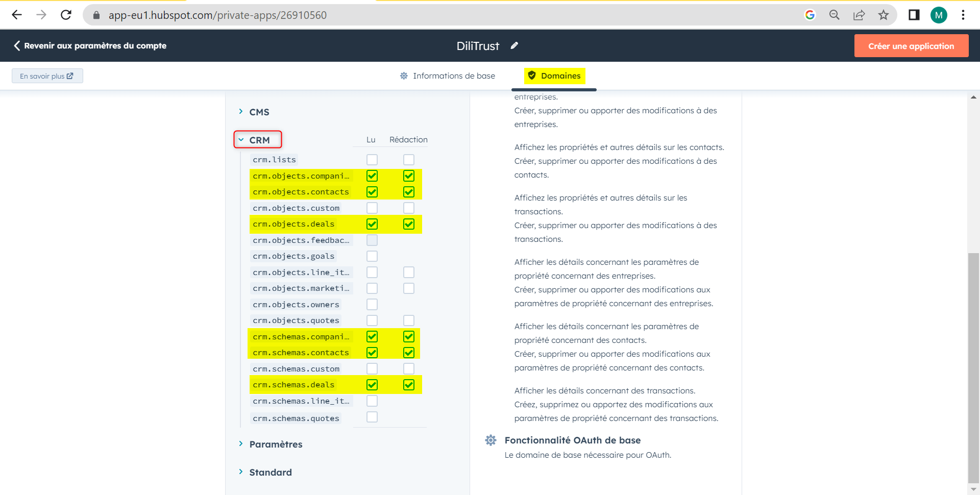Click the Google icon in address bar
Image resolution: width=980 pixels, height=495 pixels.
[810, 15]
